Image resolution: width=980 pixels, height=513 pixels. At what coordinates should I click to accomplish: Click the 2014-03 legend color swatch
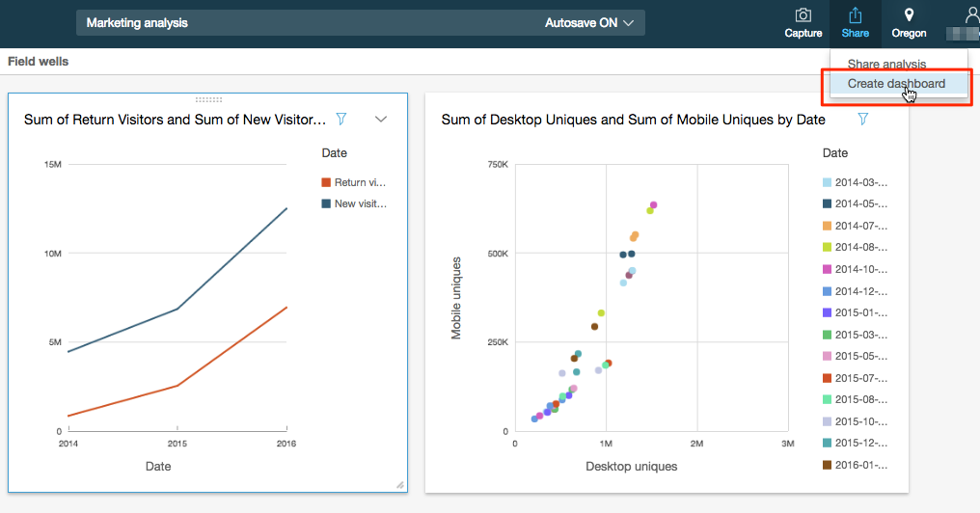point(827,182)
